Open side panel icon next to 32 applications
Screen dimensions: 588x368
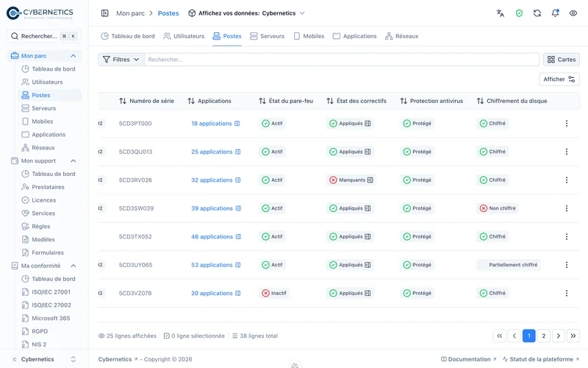coord(237,180)
